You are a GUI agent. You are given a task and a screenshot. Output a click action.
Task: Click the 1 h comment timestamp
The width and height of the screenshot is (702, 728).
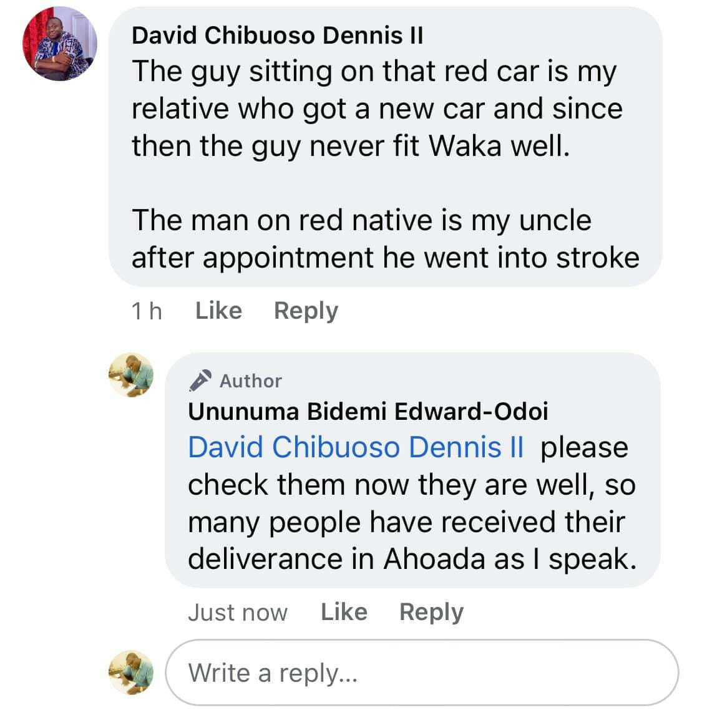pos(147,310)
